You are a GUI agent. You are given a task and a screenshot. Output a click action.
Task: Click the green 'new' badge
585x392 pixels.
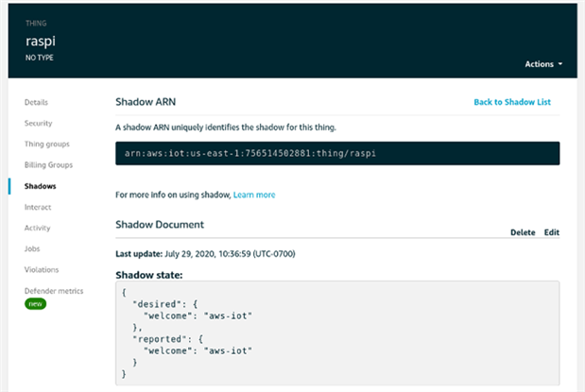click(36, 304)
